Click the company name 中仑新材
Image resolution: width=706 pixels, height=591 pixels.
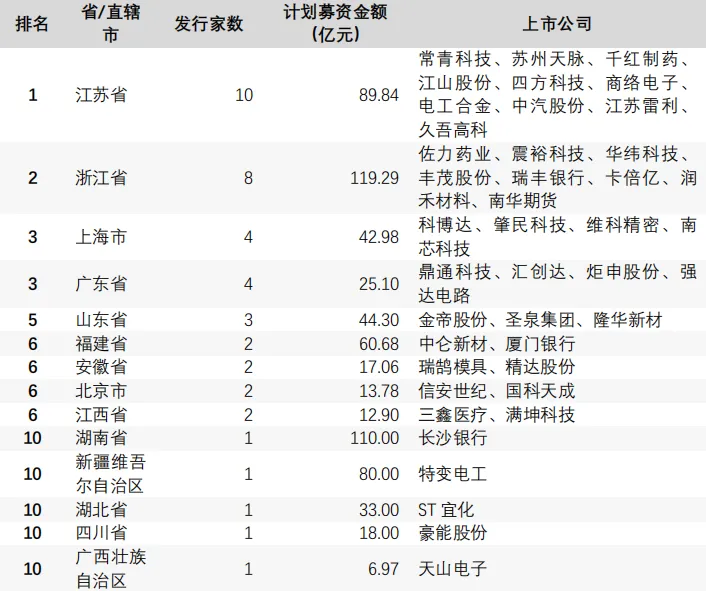(453, 344)
